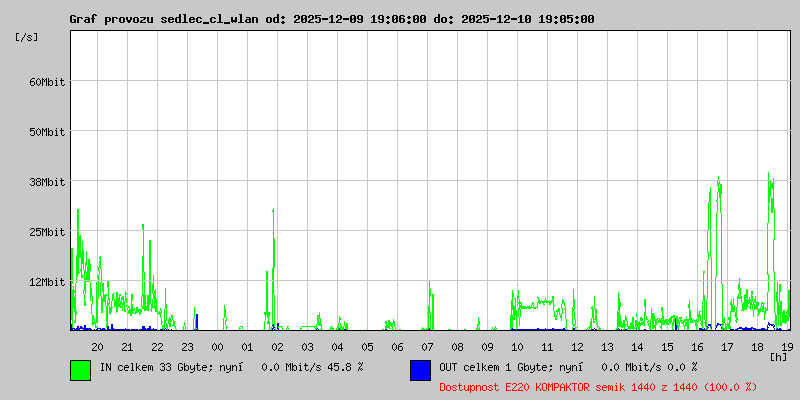Click the '00' hour label on x-axis
Viewport: 800px width, 400px height.
pos(217,347)
